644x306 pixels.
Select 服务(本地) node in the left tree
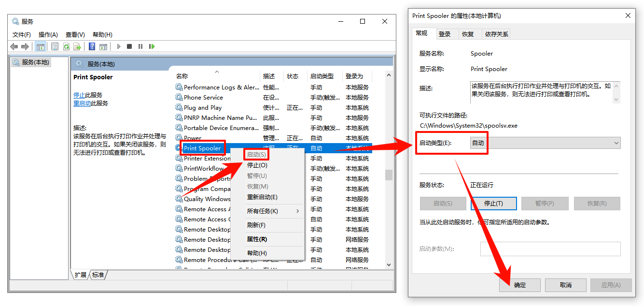pyautogui.click(x=31, y=62)
